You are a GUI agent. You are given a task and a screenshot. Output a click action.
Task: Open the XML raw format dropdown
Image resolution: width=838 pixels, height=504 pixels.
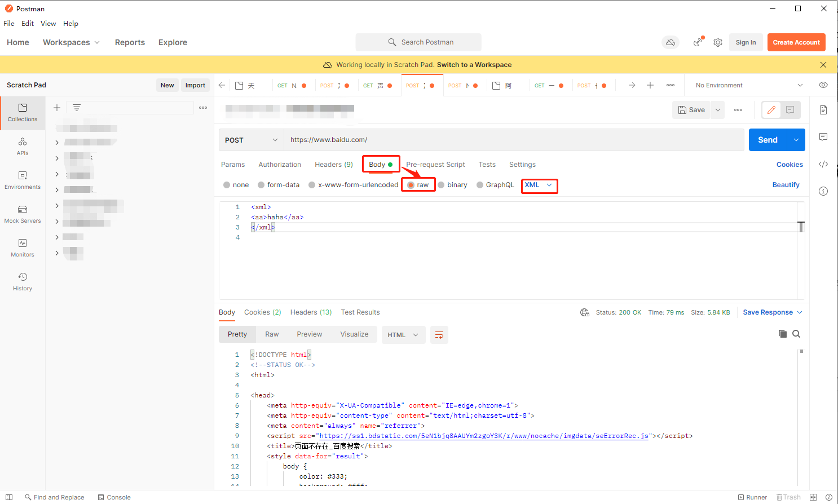point(539,185)
